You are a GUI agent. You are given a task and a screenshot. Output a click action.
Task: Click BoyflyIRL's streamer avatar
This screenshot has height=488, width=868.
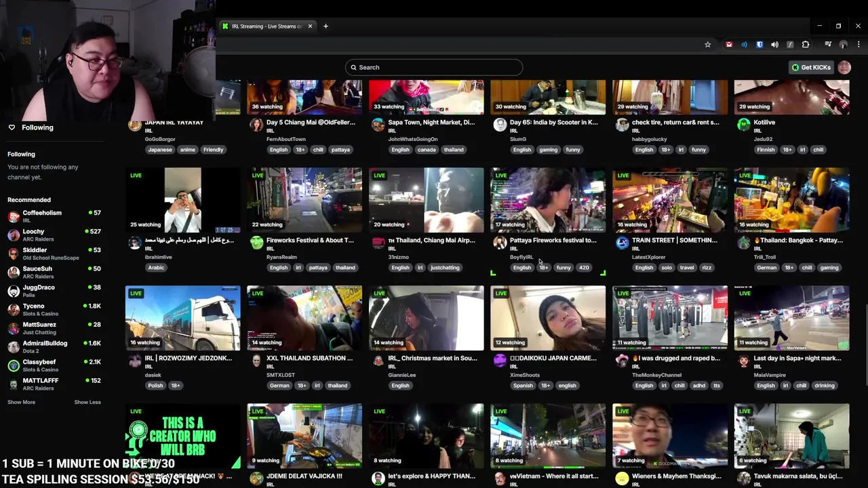(x=500, y=243)
